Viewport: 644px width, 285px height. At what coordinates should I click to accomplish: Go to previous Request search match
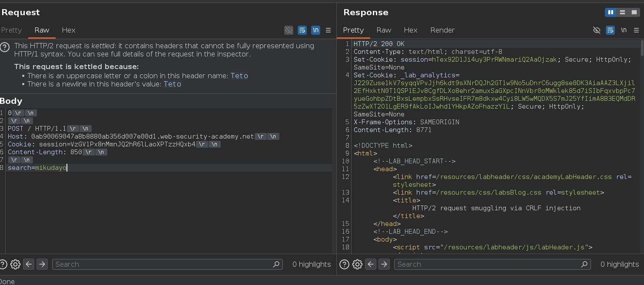(29, 264)
